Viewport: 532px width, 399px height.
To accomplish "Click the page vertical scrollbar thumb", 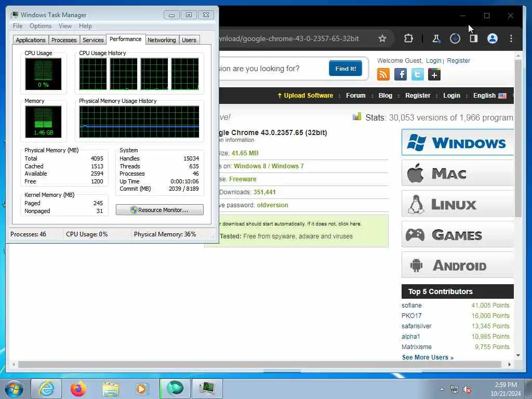I will [x=518, y=138].
